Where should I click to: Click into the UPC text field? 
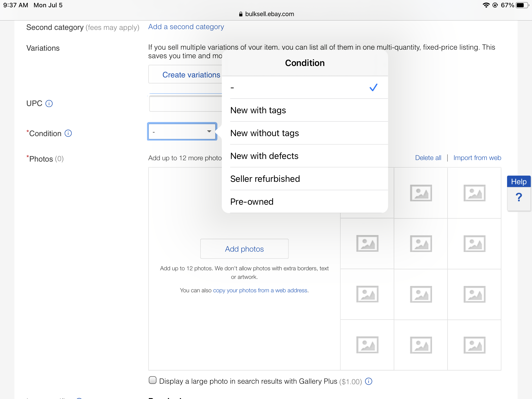(185, 104)
